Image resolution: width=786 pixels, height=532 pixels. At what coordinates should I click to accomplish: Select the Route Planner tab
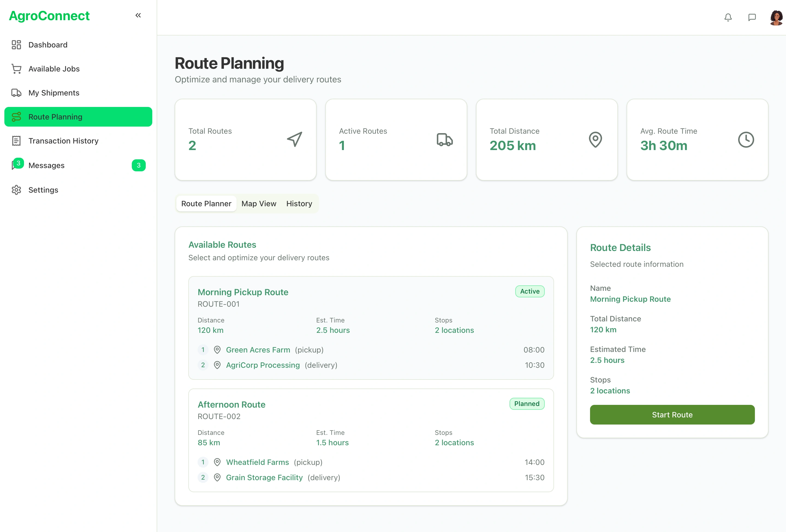pos(206,204)
